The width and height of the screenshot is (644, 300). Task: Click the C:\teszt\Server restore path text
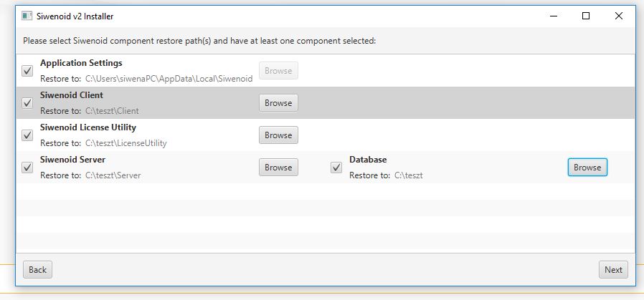coord(113,175)
